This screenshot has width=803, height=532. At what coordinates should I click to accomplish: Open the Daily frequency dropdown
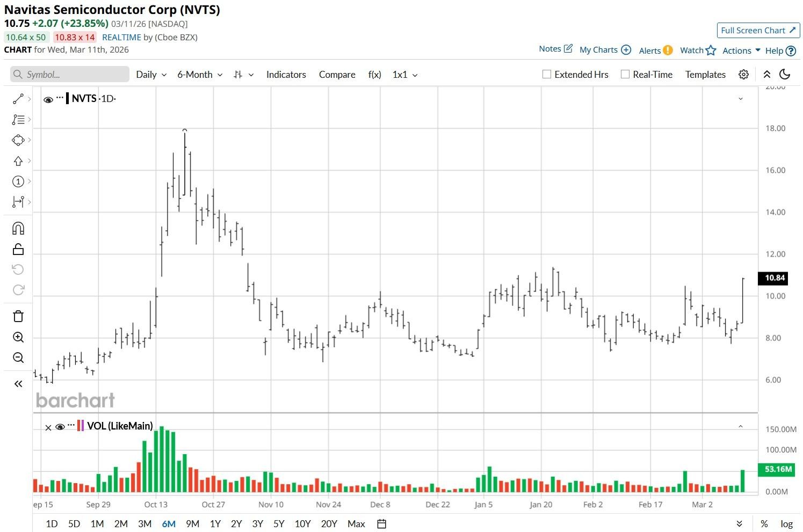(151, 75)
